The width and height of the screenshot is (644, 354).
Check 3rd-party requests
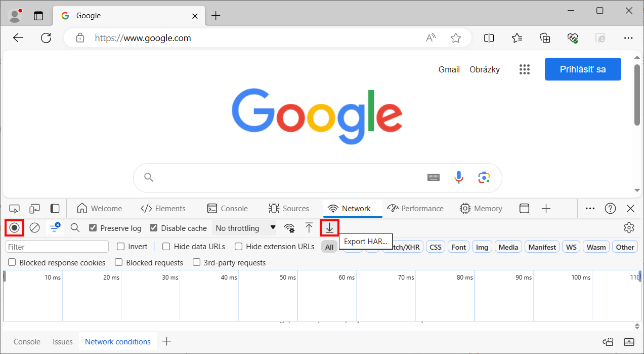pyautogui.click(x=196, y=262)
